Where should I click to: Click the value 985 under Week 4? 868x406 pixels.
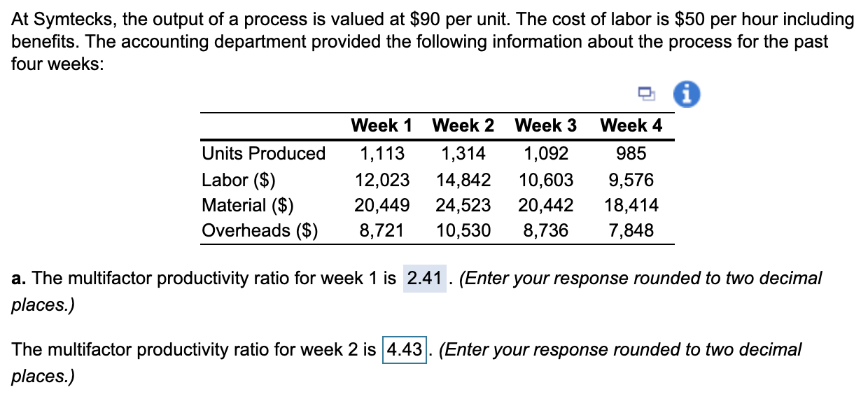click(x=632, y=153)
